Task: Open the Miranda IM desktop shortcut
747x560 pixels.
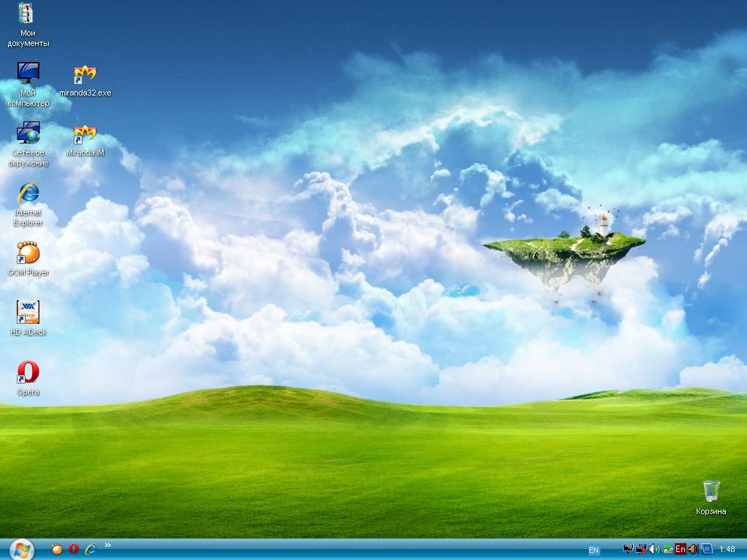Action: click(x=85, y=136)
